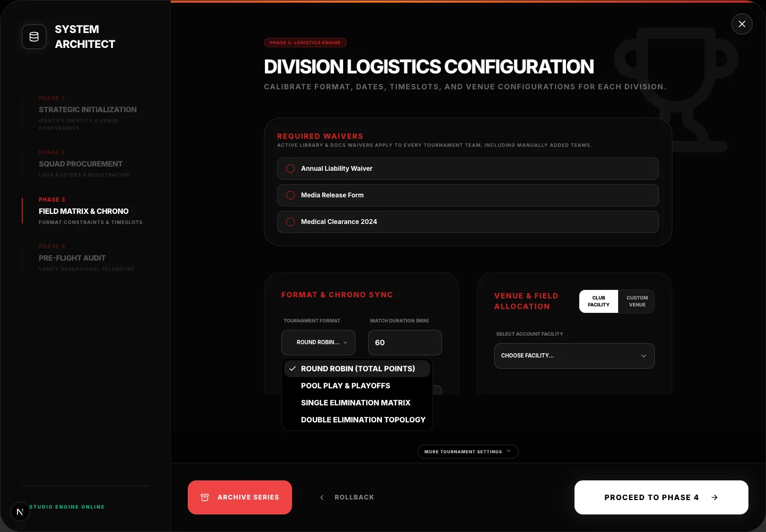The image size is (766, 532).
Task: Collapse the Tournament Format dropdown
Action: [x=318, y=343]
